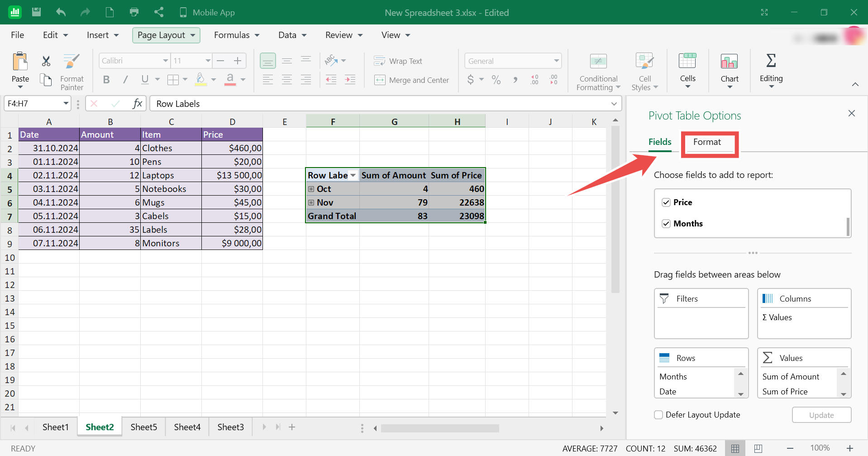Open the Cells tool
This screenshot has height=456, width=868.
(687, 70)
